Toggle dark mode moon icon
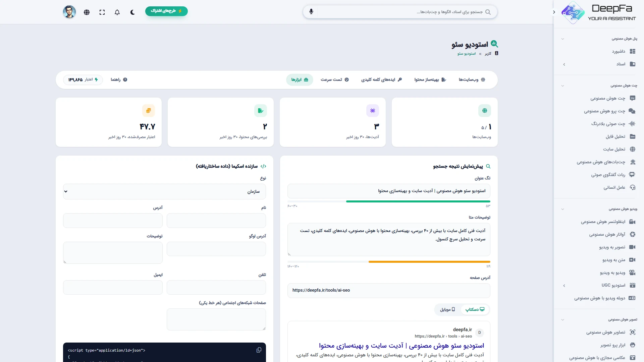 (x=132, y=12)
